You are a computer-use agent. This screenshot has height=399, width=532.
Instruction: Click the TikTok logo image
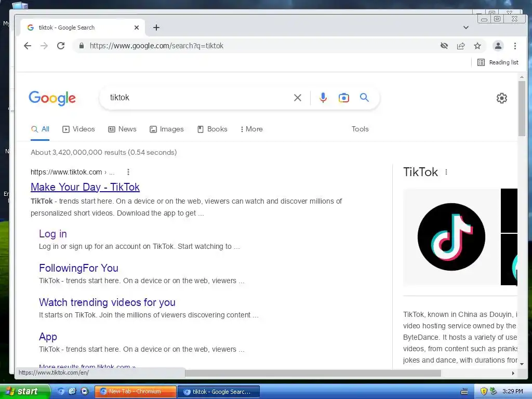click(451, 236)
